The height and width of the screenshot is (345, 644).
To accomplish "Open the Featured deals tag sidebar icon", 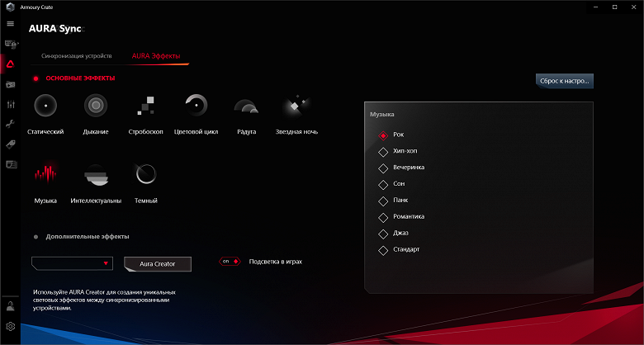I will point(11,144).
